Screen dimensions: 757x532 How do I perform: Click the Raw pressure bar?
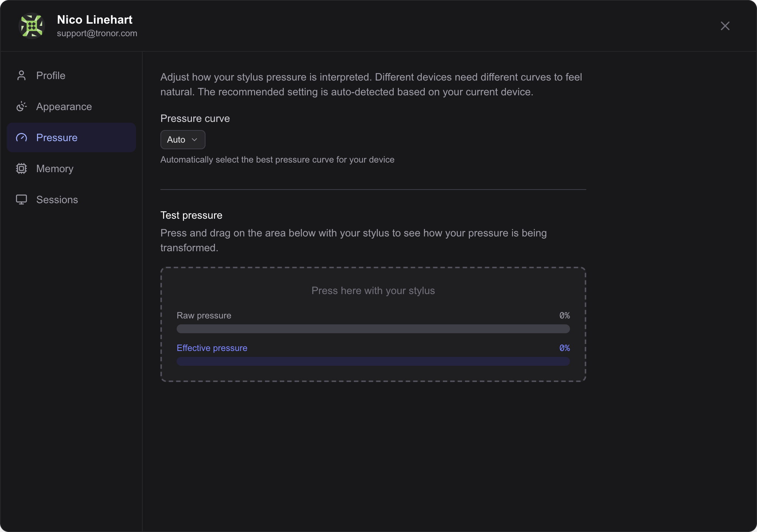[x=373, y=329]
